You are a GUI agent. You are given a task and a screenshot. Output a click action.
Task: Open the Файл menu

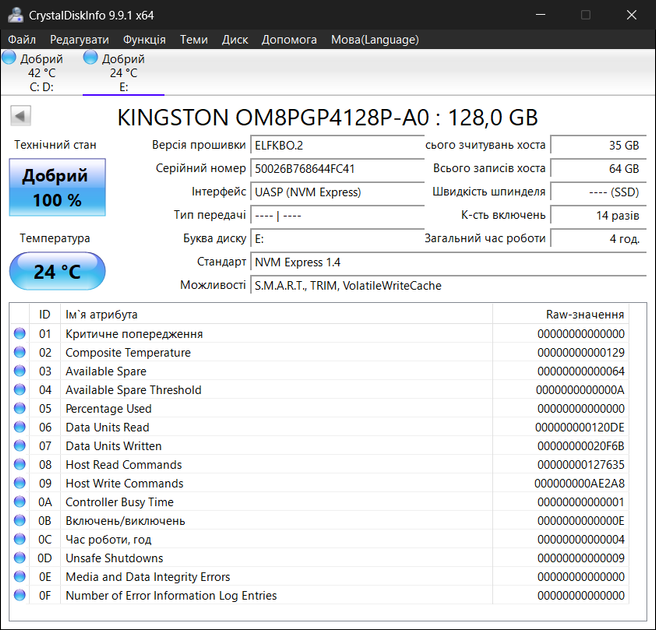pyautogui.click(x=22, y=40)
